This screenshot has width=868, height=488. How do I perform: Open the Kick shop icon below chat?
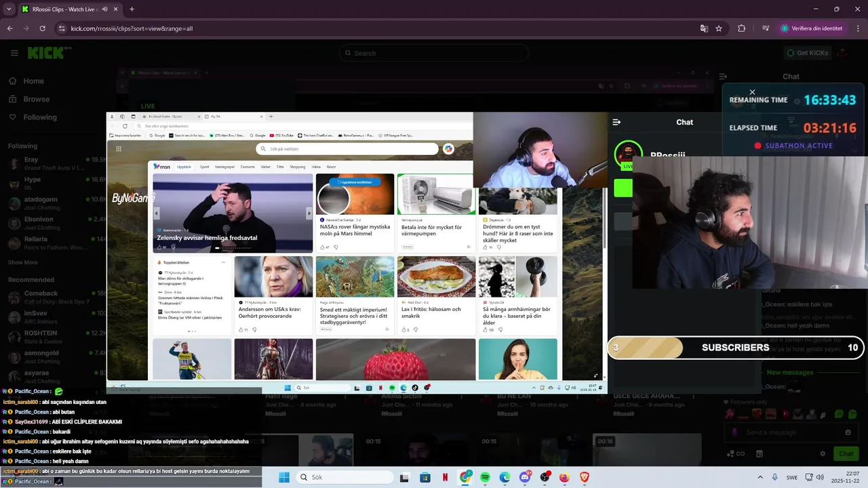click(x=759, y=453)
